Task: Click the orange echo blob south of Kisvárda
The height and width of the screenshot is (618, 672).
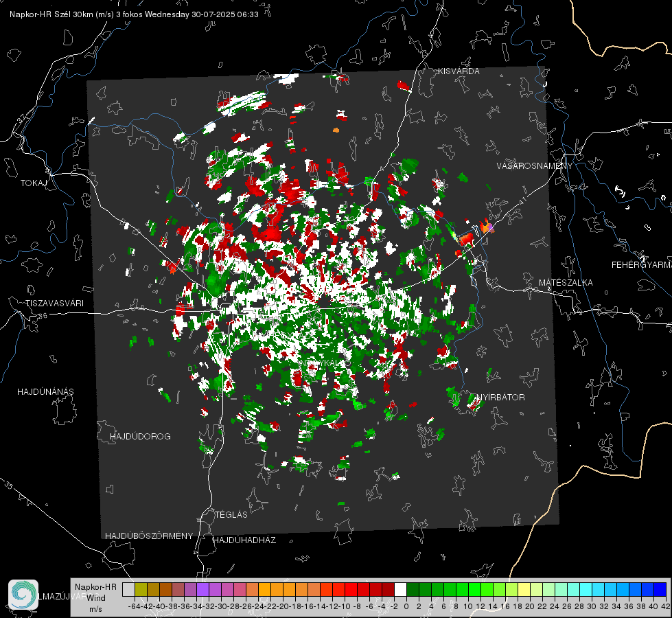Action: 336,130
